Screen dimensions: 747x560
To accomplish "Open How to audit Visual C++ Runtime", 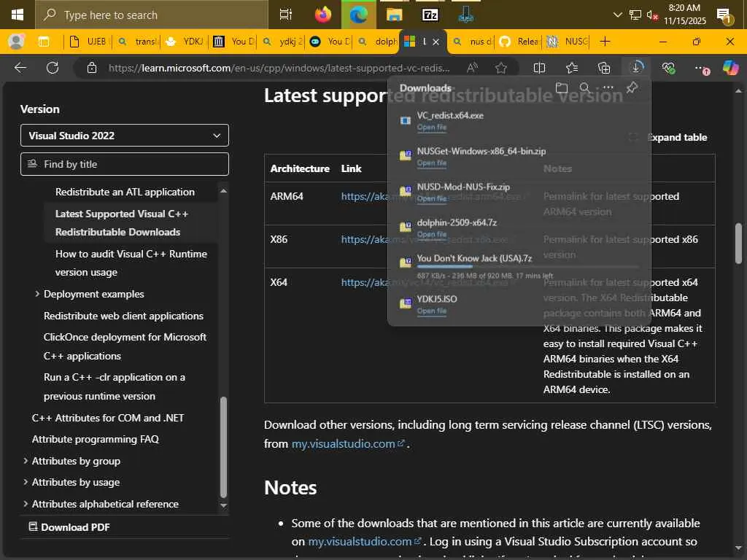I will (x=131, y=262).
